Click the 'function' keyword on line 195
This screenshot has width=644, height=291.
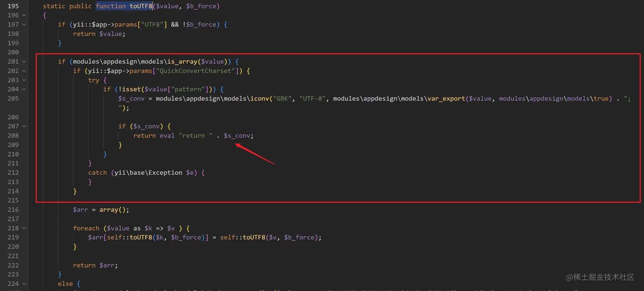pos(111,6)
